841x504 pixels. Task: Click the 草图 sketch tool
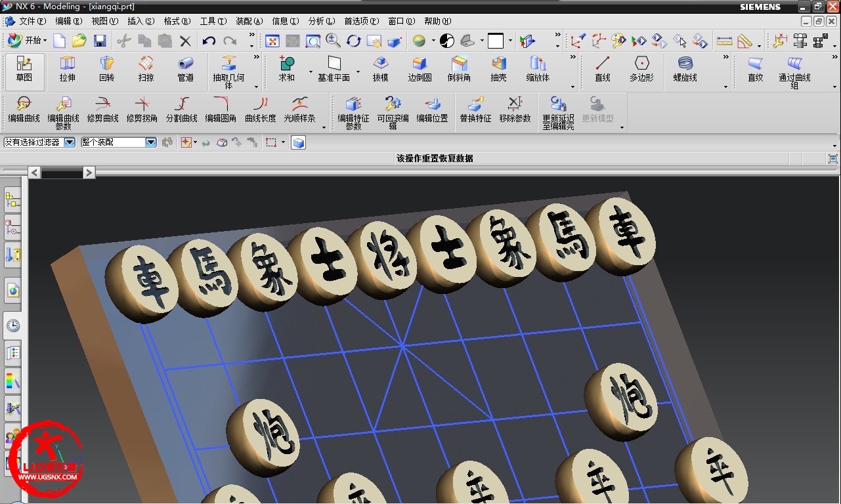click(24, 72)
